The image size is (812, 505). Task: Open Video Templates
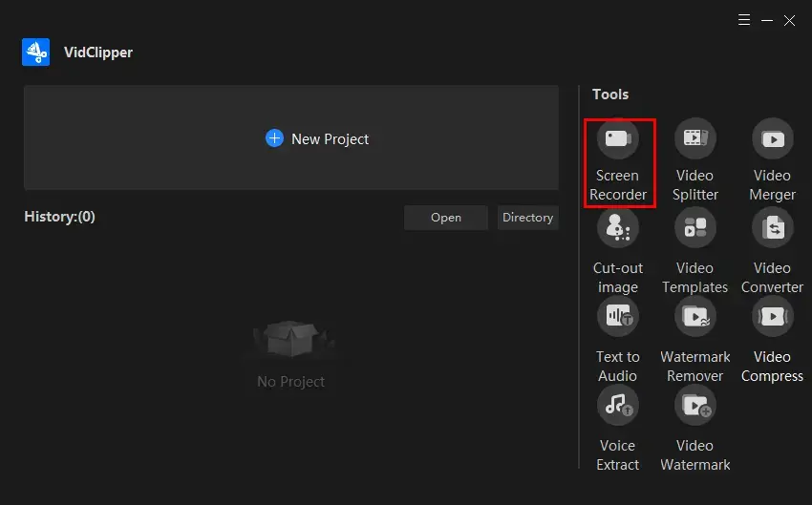click(694, 229)
